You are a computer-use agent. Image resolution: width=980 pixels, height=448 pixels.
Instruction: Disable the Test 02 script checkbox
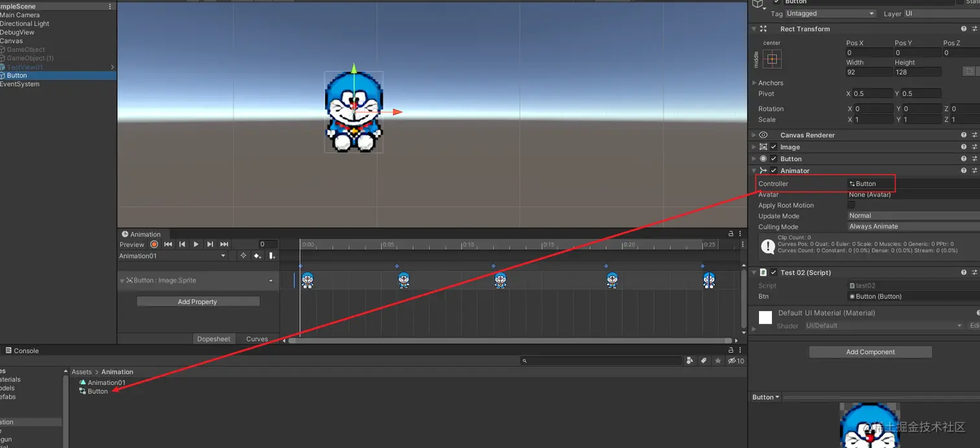(x=773, y=272)
